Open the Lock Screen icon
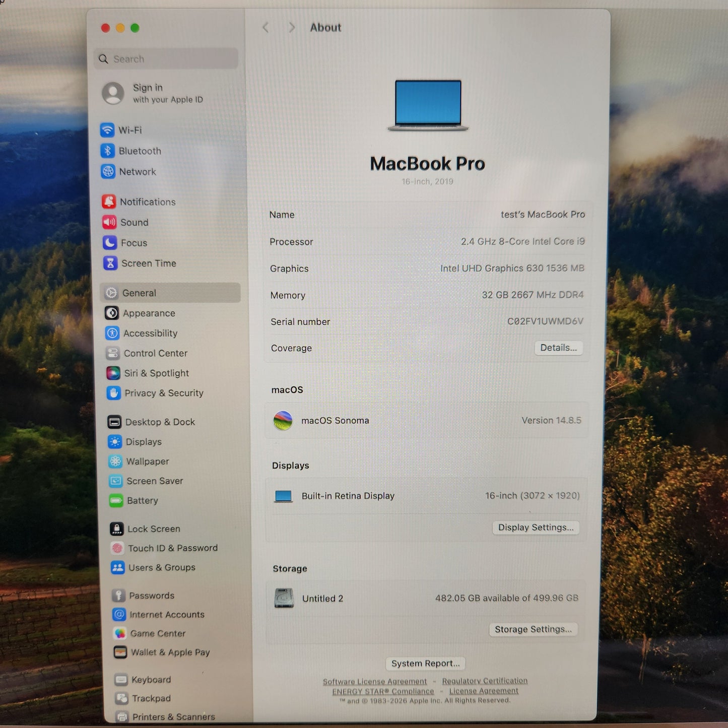 pyautogui.click(x=117, y=528)
